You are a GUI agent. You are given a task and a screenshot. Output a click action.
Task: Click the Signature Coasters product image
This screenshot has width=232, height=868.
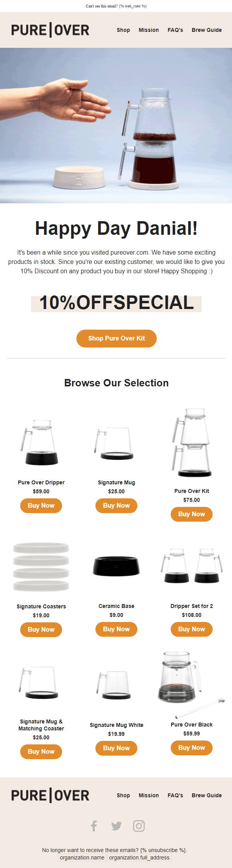41,567
